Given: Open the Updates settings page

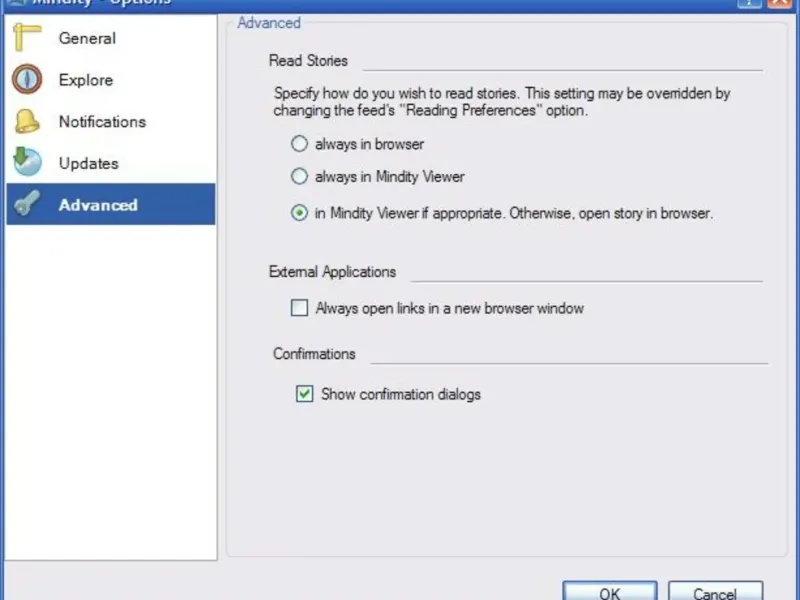Looking at the screenshot, I should 89,163.
